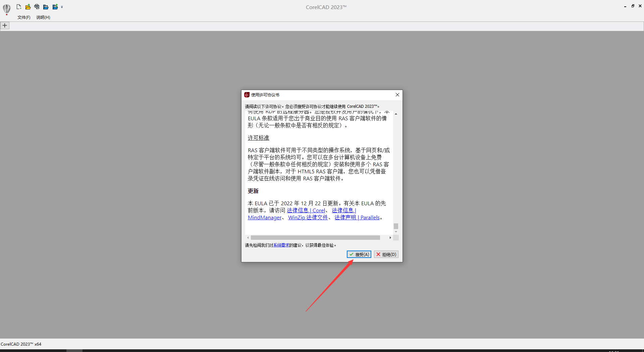Image resolution: width=644 pixels, height=352 pixels.
Task: Click the plain blue folder toolbar icon
Action: tap(46, 7)
